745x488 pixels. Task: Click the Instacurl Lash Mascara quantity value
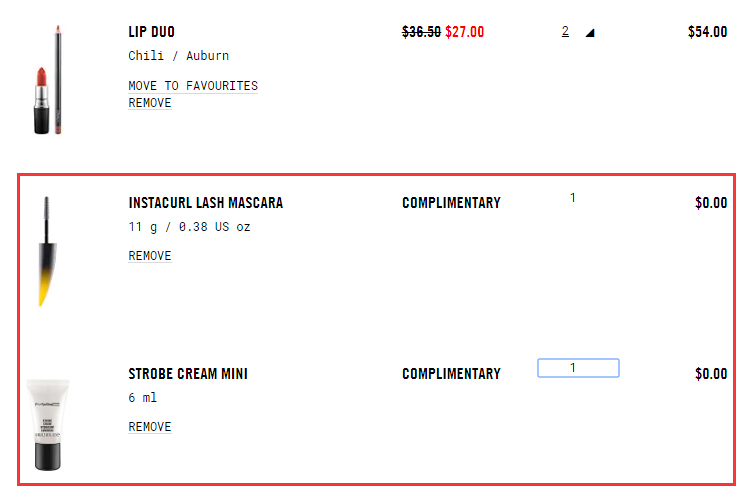(x=573, y=198)
